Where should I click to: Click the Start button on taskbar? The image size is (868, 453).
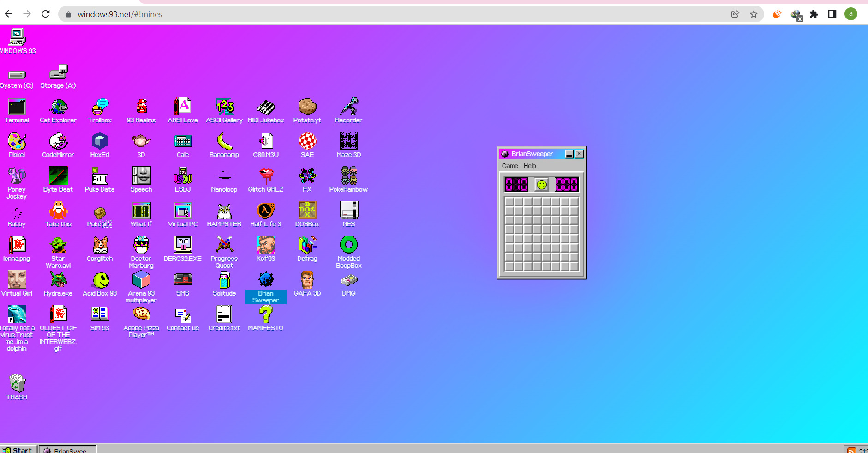tap(18, 449)
